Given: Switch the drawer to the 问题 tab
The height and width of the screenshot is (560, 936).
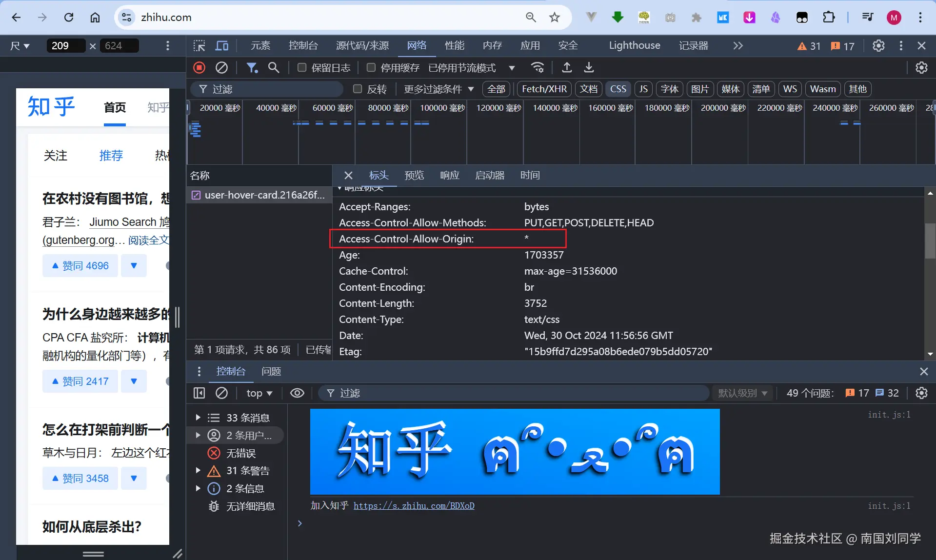Looking at the screenshot, I should (271, 372).
